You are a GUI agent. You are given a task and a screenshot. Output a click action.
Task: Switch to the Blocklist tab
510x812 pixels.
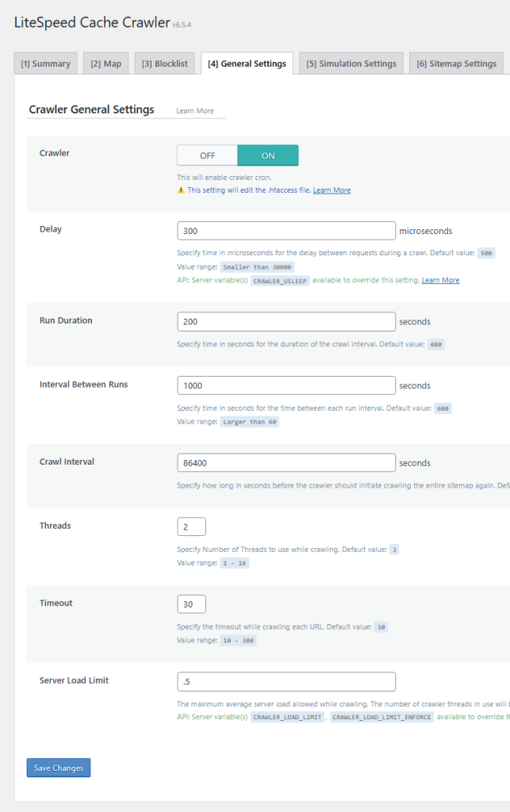164,63
